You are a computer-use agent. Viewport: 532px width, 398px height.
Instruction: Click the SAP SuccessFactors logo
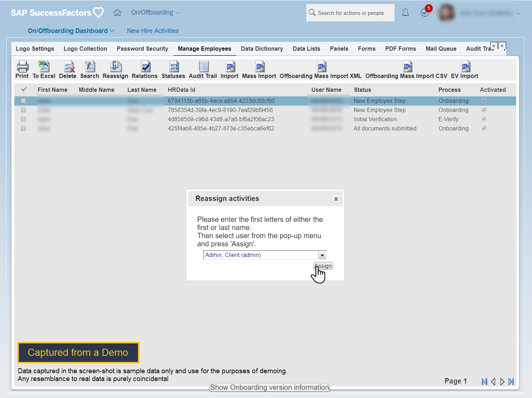pyautogui.click(x=57, y=13)
